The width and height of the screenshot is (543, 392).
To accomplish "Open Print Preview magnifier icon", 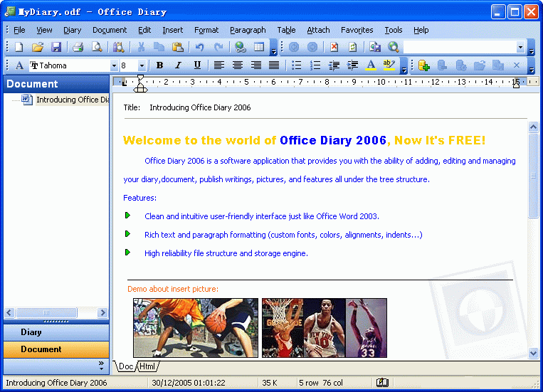I will [x=97, y=47].
